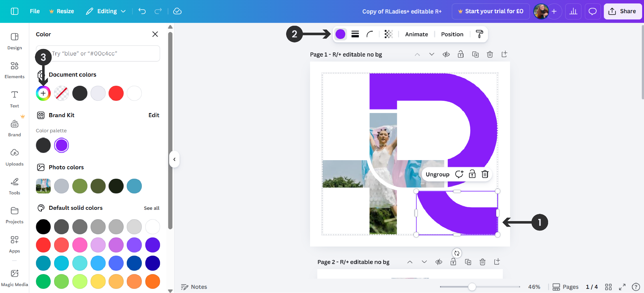Start your trial for £0
644x293 pixels.
491,11
